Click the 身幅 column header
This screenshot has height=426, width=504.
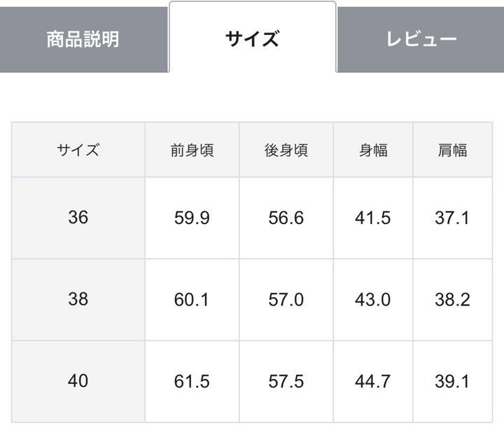373,150
